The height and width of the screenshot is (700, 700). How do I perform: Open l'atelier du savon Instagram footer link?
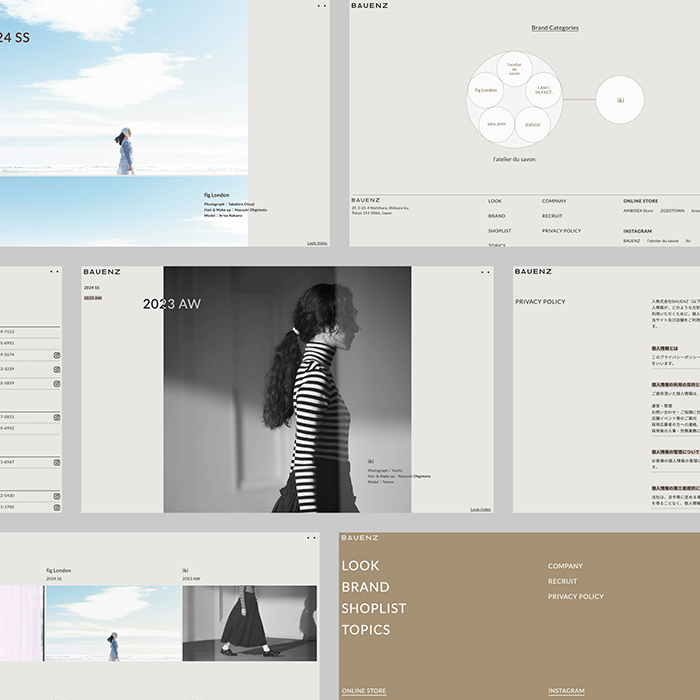click(x=663, y=241)
